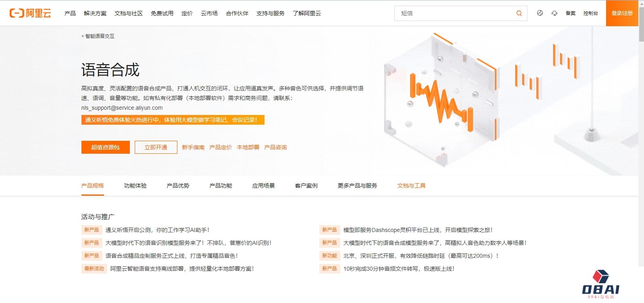Click the OBAI cube logo watermark
The image size is (644, 303).
coord(600,284)
